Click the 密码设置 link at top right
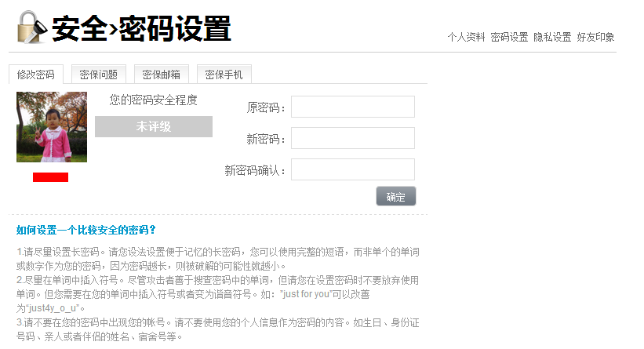The width and height of the screenshot is (644, 349). click(509, 38)
